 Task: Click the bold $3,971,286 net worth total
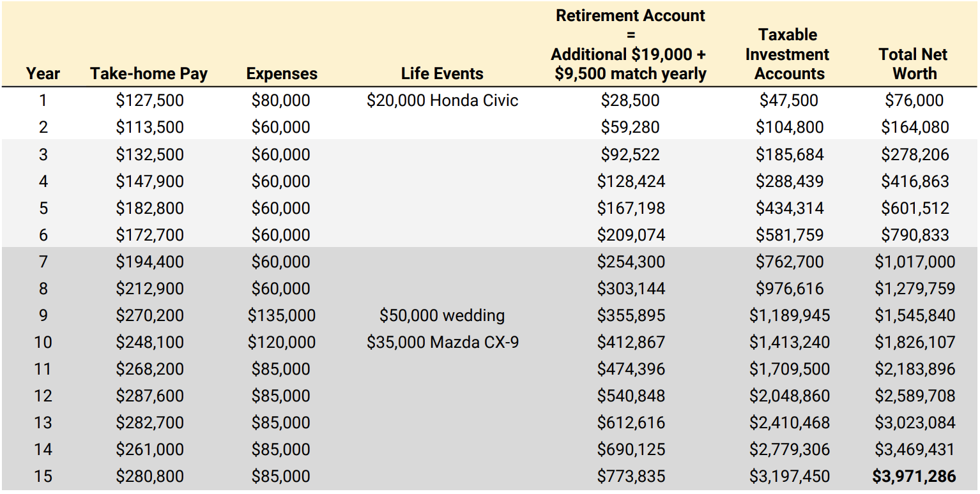point(914,476)
